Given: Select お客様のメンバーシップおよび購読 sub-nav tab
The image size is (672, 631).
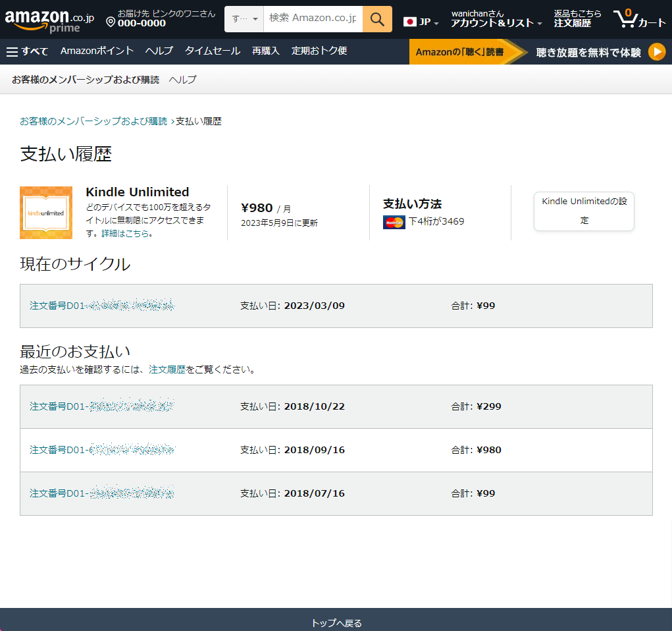Looking at the screenshot, I should pos(86,80).
